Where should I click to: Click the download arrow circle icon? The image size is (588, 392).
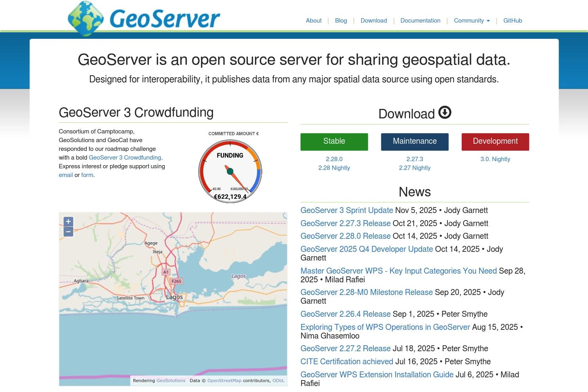coord(445,112)
